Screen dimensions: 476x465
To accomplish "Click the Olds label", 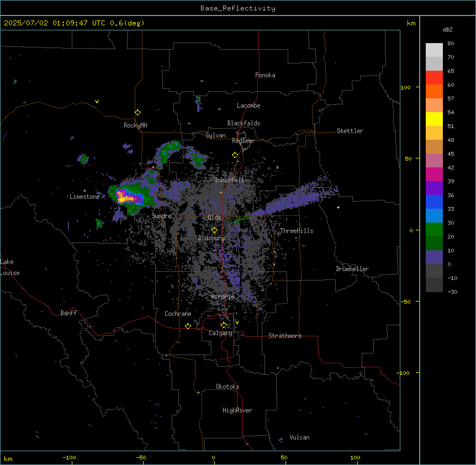I will point(214,218).
